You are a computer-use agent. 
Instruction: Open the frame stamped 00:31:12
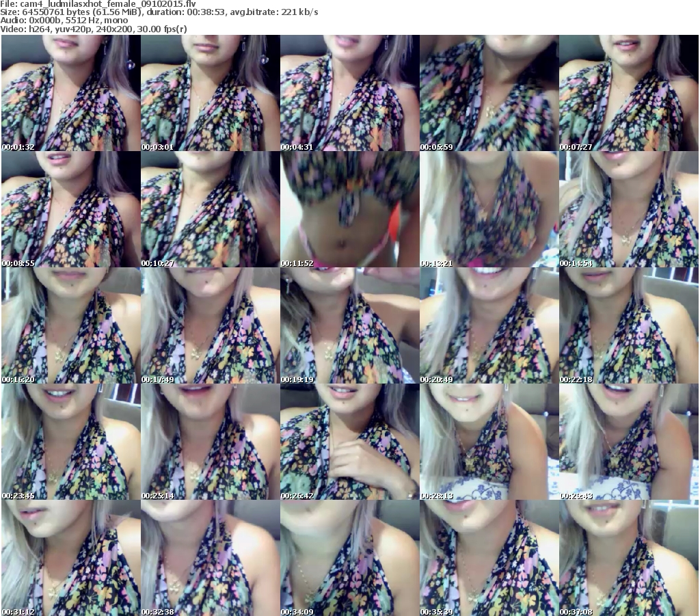[x=71, y=558]
